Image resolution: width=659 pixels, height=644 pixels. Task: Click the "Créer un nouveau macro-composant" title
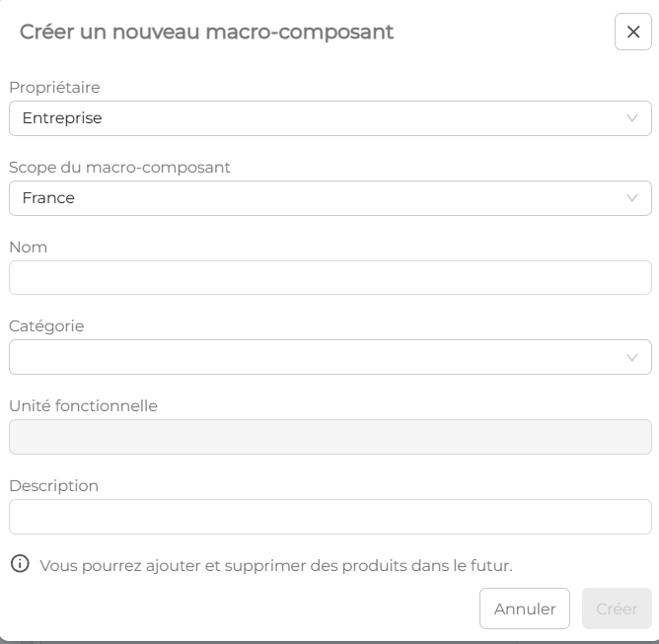(x=207, y=32)
